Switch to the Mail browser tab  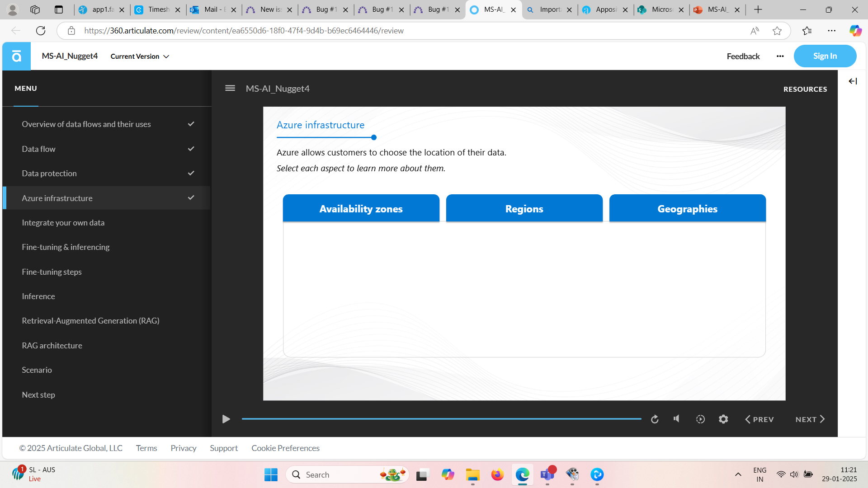(213, 9)
